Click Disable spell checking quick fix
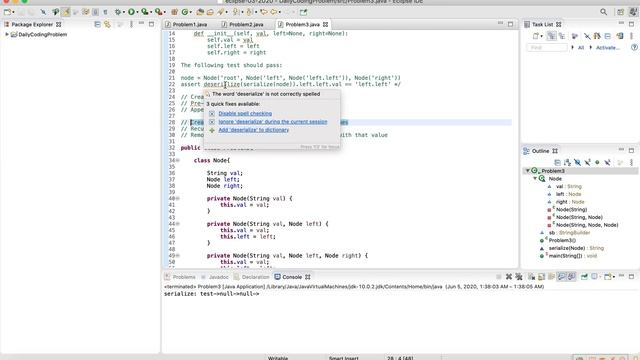Viewport: 640px width, 360px height. pyautogui.click(x=245, y=113)
